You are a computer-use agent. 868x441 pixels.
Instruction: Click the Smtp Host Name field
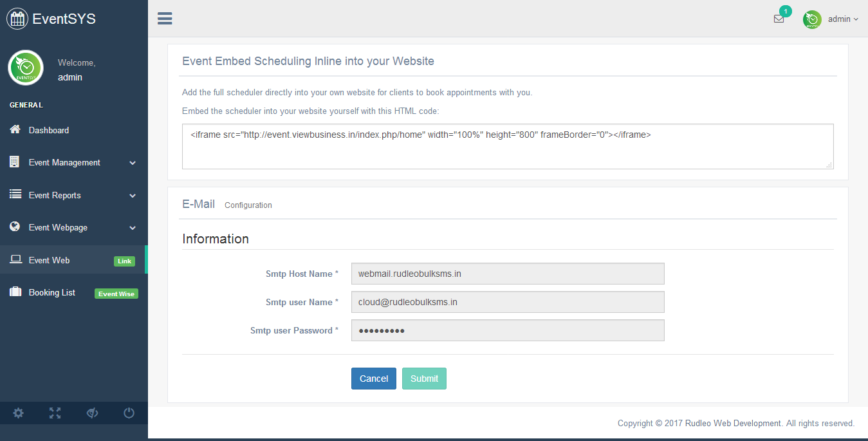(507, 274)
